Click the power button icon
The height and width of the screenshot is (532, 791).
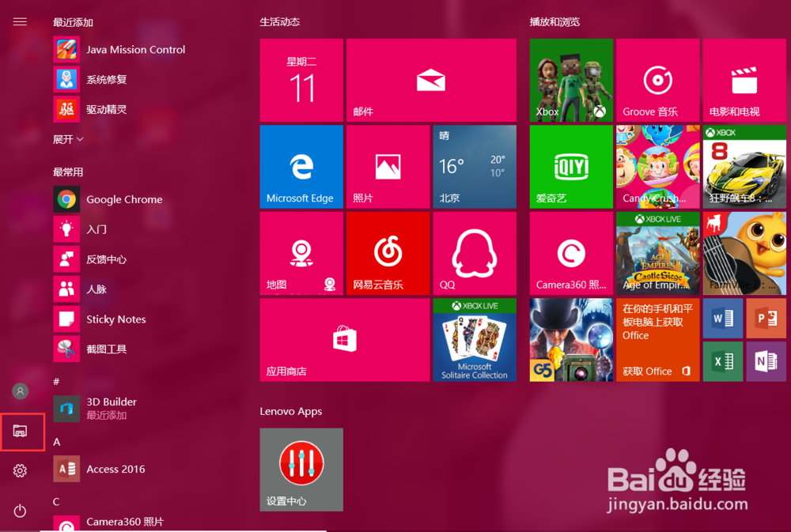21,511
